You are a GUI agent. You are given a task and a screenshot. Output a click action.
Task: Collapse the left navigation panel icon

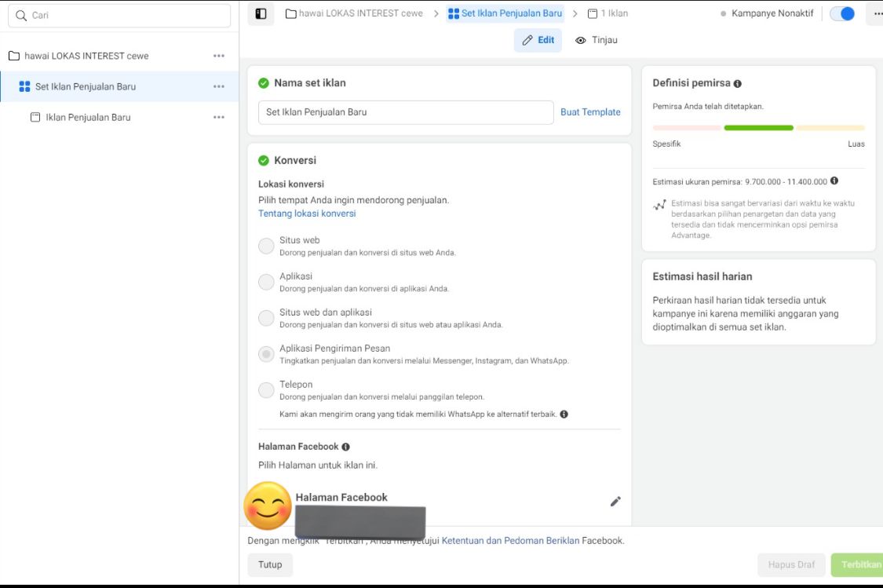[x=259, y=13]
